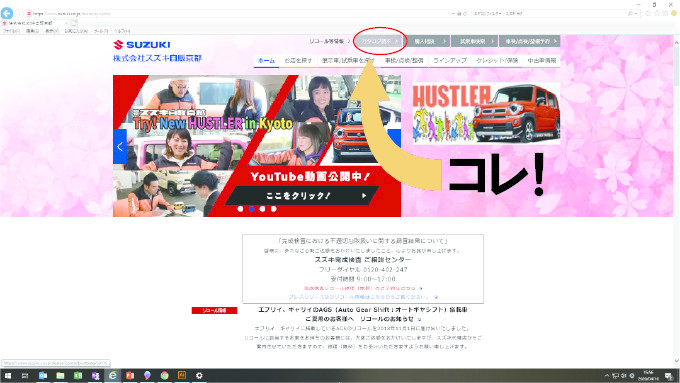Click the browser back arrow button

[7, 13]
